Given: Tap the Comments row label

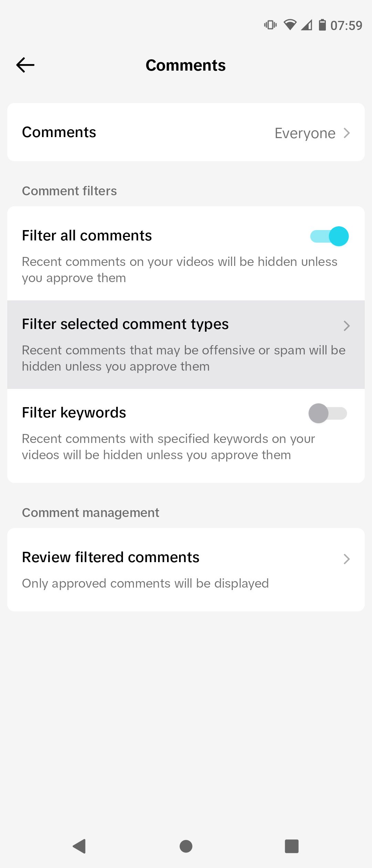Looking at the screenshot, I should (59, 132).
